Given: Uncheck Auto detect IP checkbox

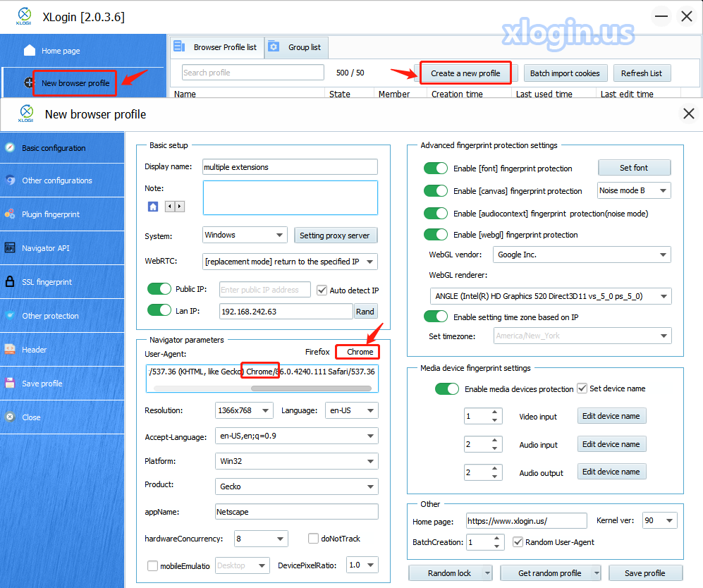Looking at the screenshot, I should [322, 290].
